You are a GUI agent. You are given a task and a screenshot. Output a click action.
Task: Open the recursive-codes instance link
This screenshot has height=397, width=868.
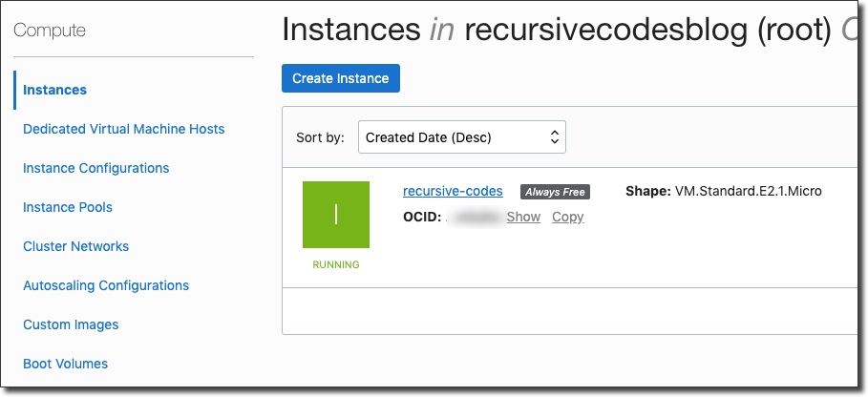[x=453, y=191]
